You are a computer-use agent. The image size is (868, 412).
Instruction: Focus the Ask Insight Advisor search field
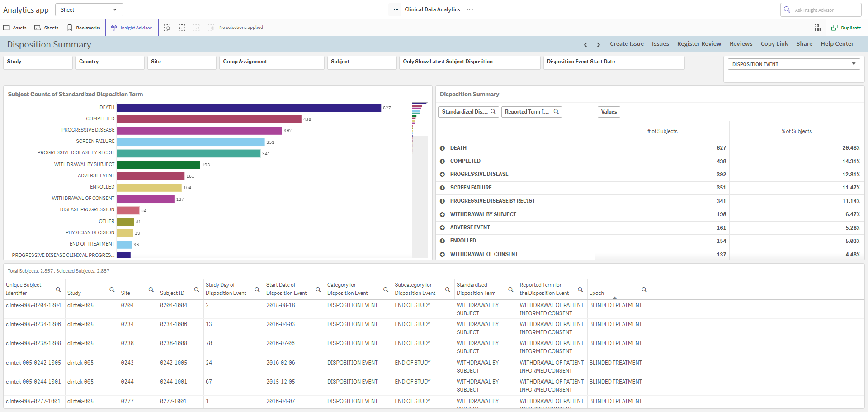point(821,10)
